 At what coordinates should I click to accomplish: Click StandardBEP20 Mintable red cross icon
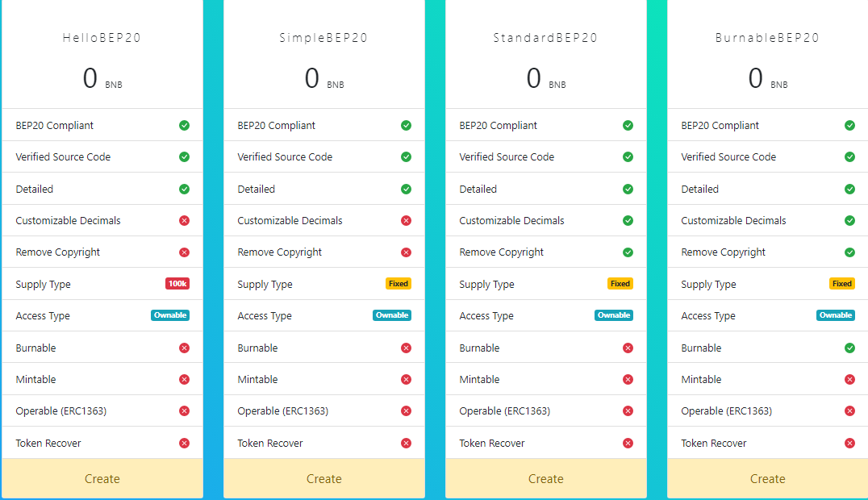point(628,379)
